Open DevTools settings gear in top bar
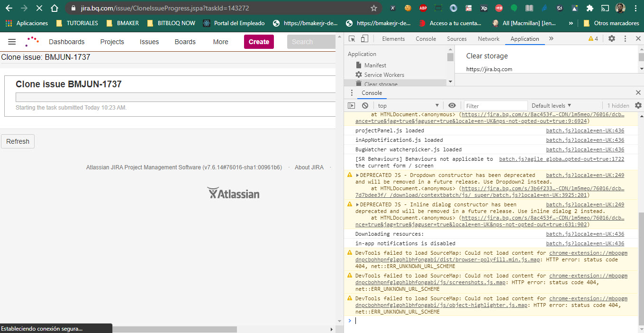The width and height of the screenshot is (644, 333). [x=612, y=39]
